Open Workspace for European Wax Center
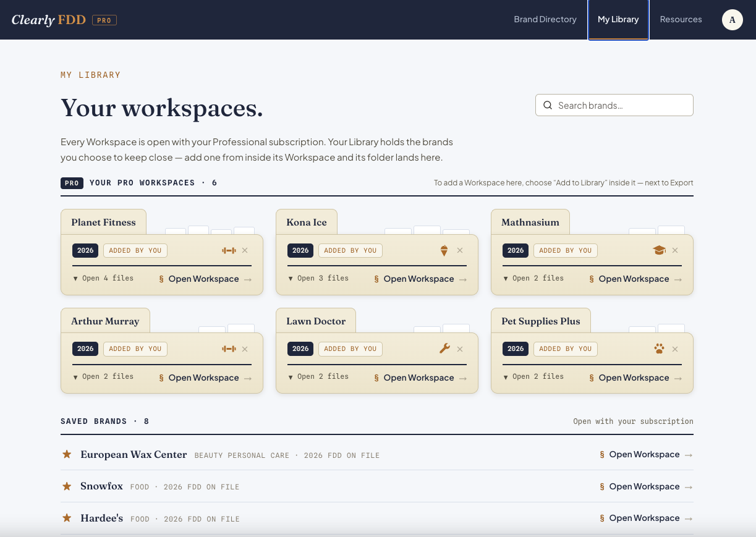Viewport: 756px width, 537px height. 646,454
